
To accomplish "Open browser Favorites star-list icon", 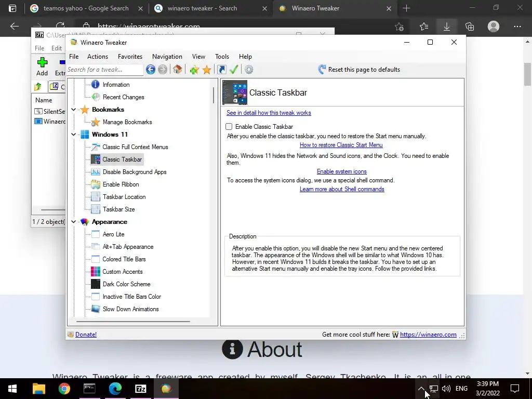I will click(424, 26).
